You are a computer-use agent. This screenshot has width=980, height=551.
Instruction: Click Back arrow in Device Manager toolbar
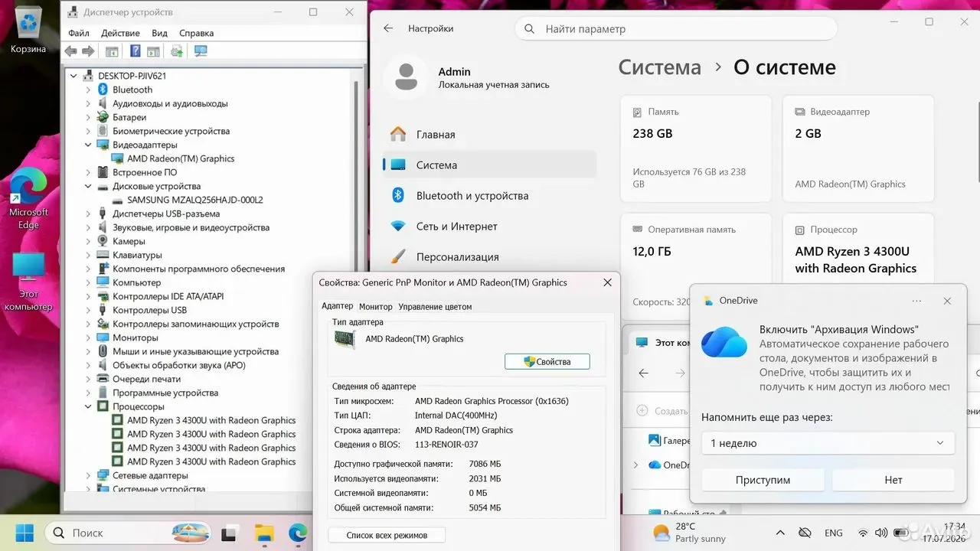point(70,51)
